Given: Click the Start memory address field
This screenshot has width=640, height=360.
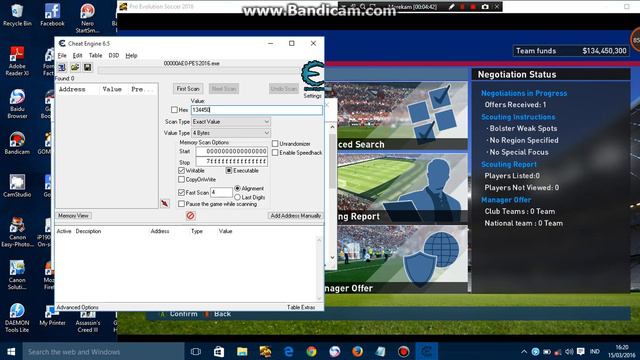Looking at the screenshot, I should (231, 151).
